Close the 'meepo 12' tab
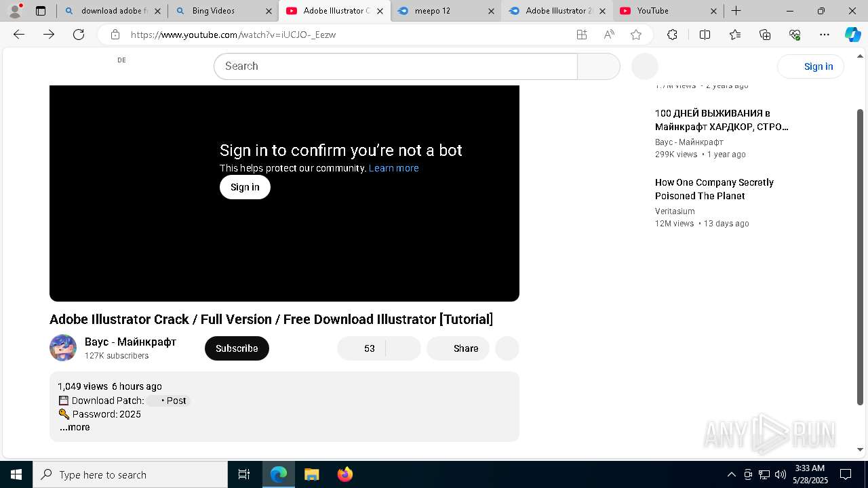Screen dimensions: 868x488 click(491, 11)
